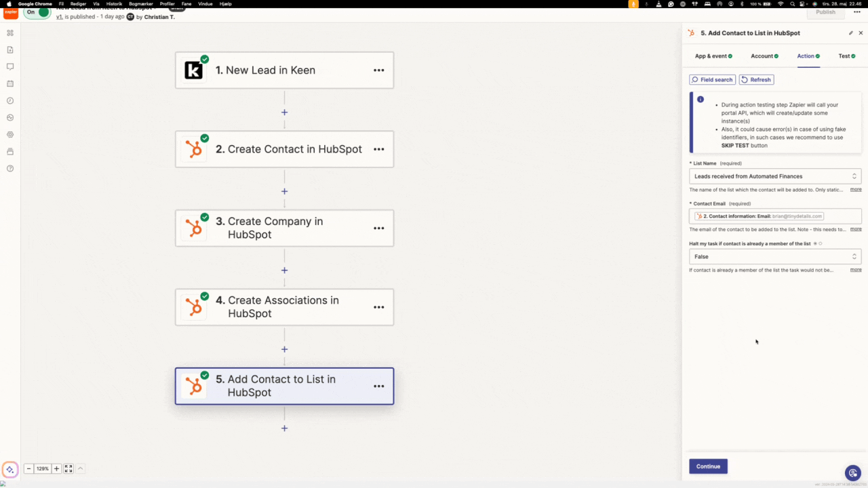Open the AI assistant sparkle icon
The image size is (868, 488).
pyautogui.click(x=10, y=469)
